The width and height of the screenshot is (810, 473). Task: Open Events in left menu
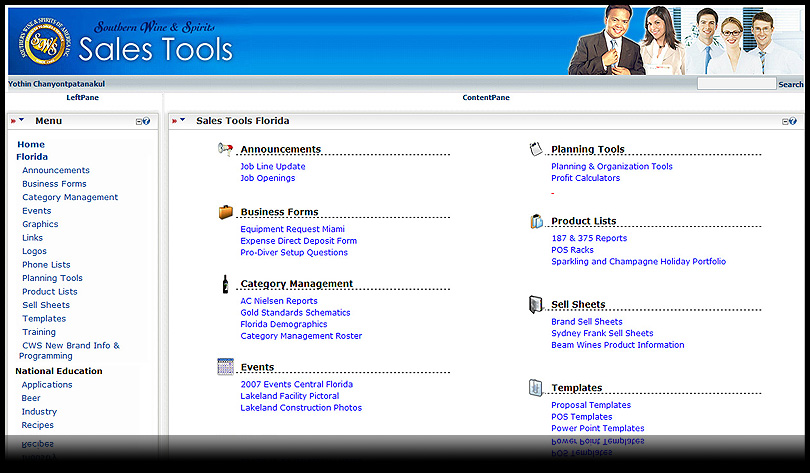coord(37,211)
